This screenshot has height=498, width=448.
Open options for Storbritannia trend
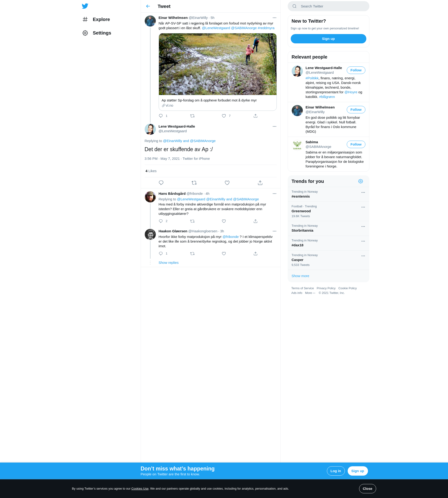coord(363,226)
